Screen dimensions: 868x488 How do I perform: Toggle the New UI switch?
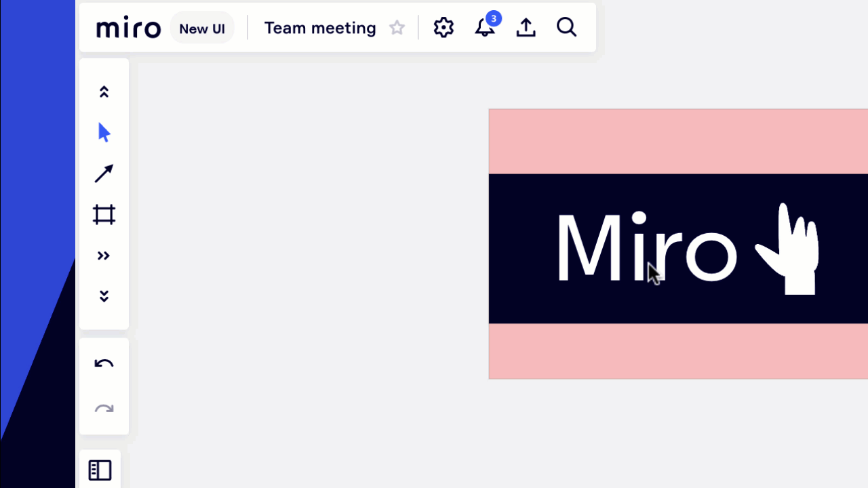202,28
